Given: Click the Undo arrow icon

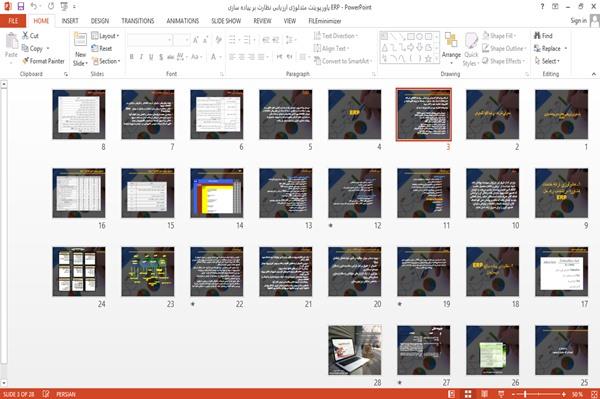Looking at the screenshot, I should point(33,6).
